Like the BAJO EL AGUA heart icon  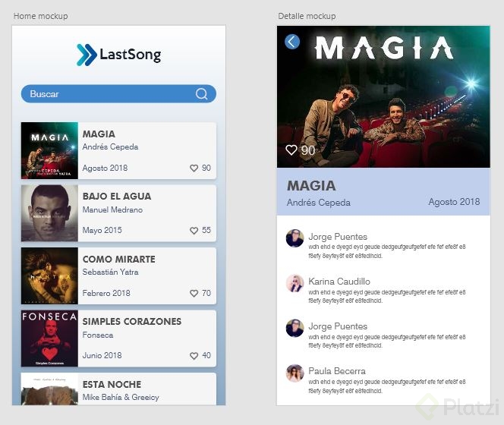[x=194, y=231]
